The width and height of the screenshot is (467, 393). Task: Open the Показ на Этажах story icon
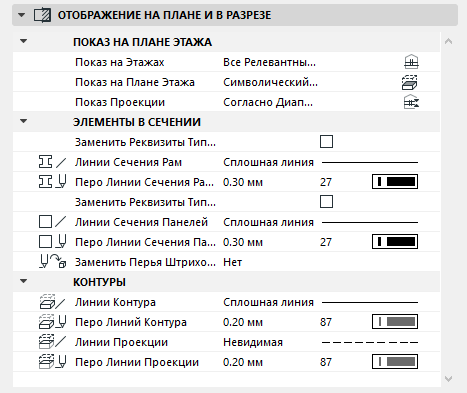411,62
